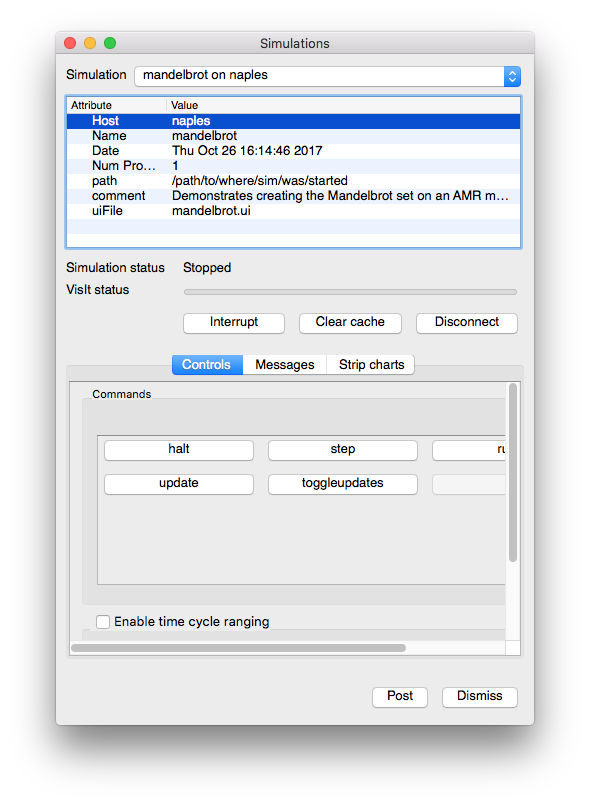Enable time cycle ranging checkbox
590x805 pixels.
click(103, 622)
